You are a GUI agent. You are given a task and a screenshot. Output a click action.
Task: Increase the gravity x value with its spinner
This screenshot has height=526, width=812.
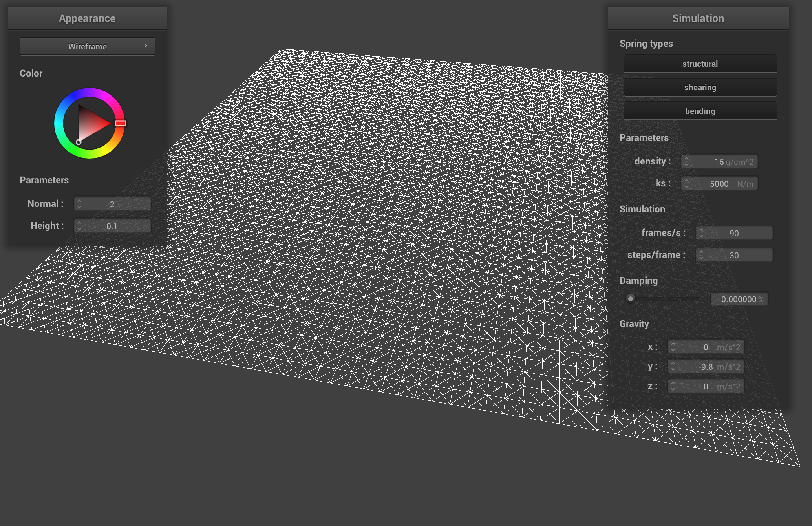673,344
